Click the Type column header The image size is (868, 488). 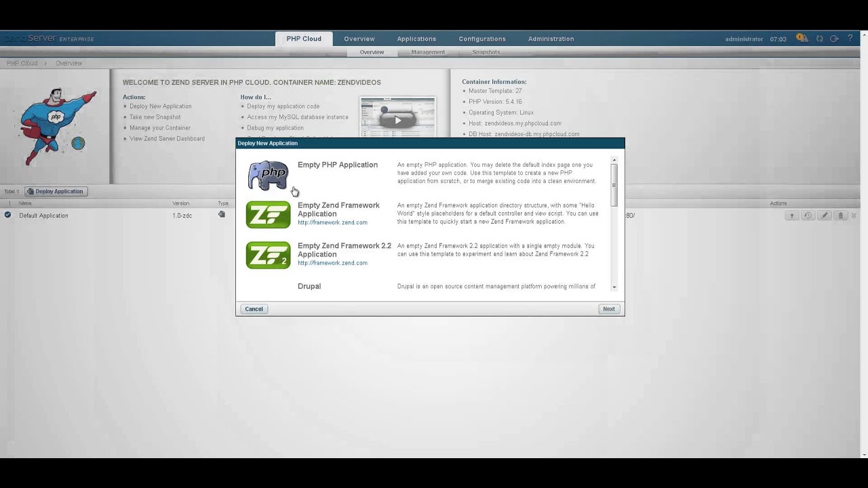[223, 203]
